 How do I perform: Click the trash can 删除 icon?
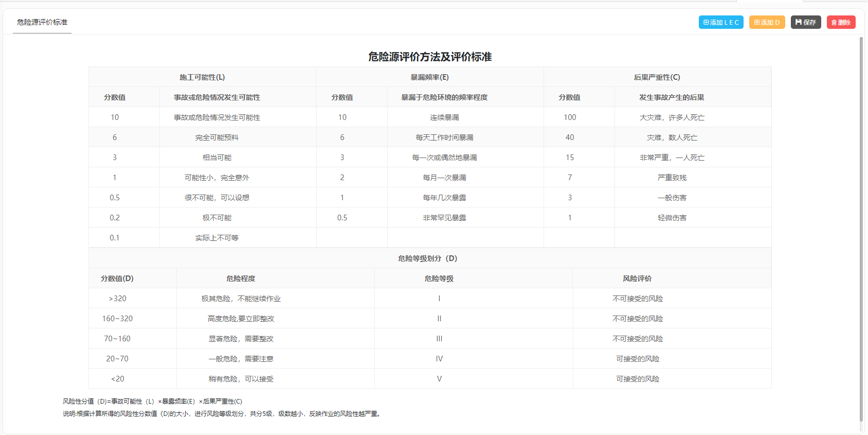click(834, 23)
